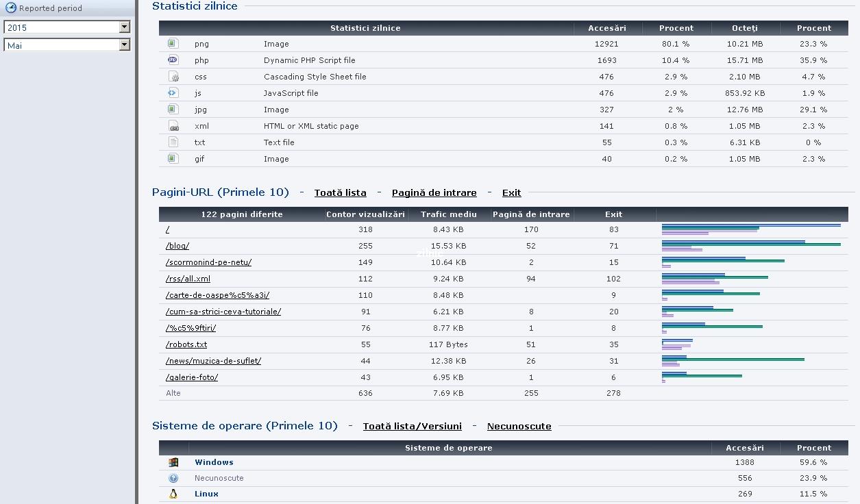Image resolution: width=860 pixels, height=504 pixels.
Task: Click the HTML or XML static page description
Action: [311, 126]
